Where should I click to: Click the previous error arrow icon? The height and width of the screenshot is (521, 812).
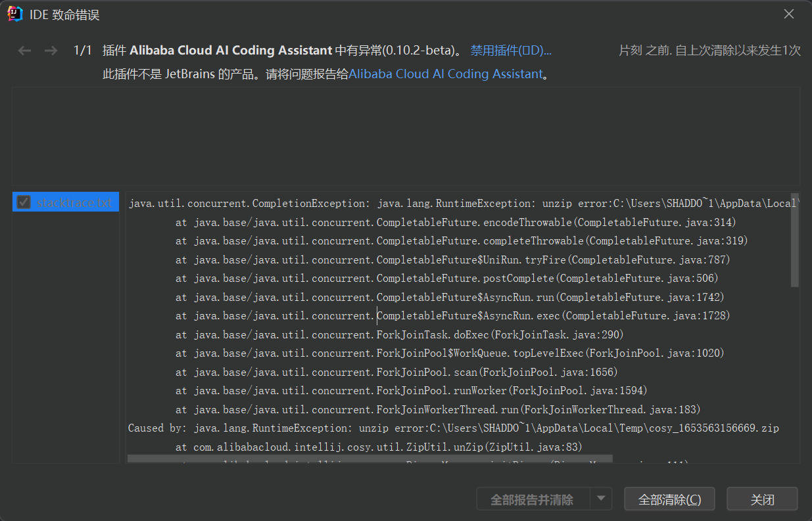(24, 50)
